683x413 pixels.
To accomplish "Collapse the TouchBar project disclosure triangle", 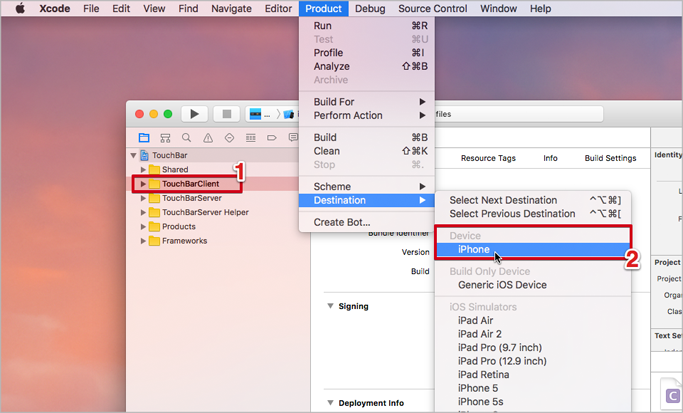I will pyautogui.click(x=134, y=155).
